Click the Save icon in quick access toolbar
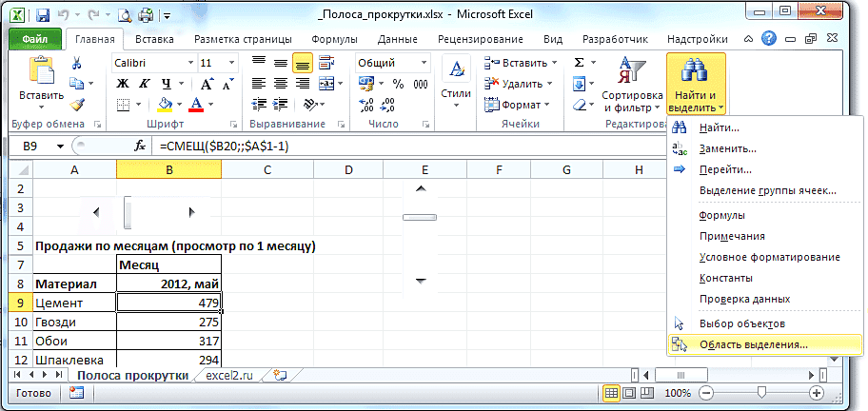 click(43, 15)
